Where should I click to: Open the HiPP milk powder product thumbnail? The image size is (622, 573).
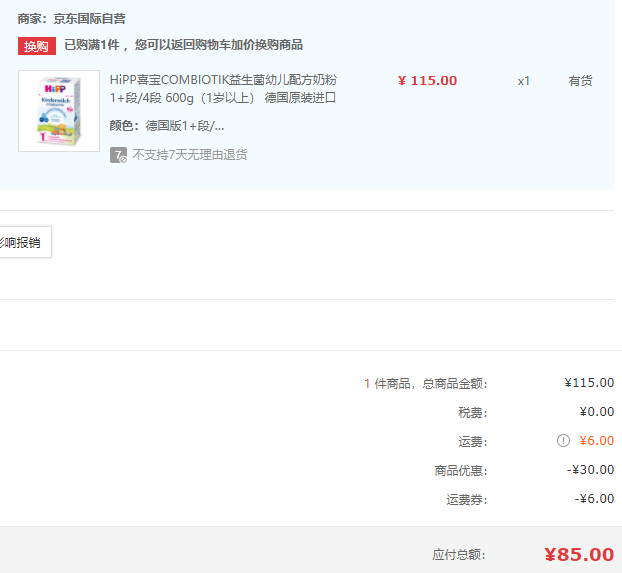59,111
